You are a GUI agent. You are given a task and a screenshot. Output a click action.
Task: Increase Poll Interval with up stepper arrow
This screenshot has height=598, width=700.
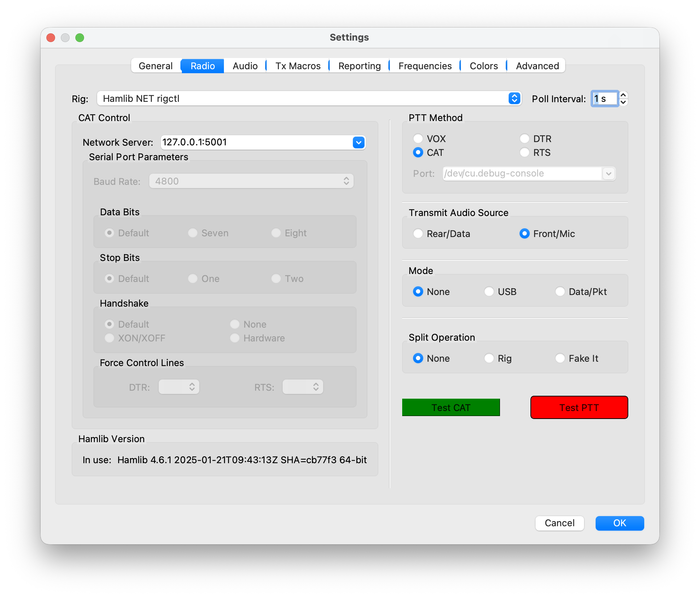[x=623, y=95]
